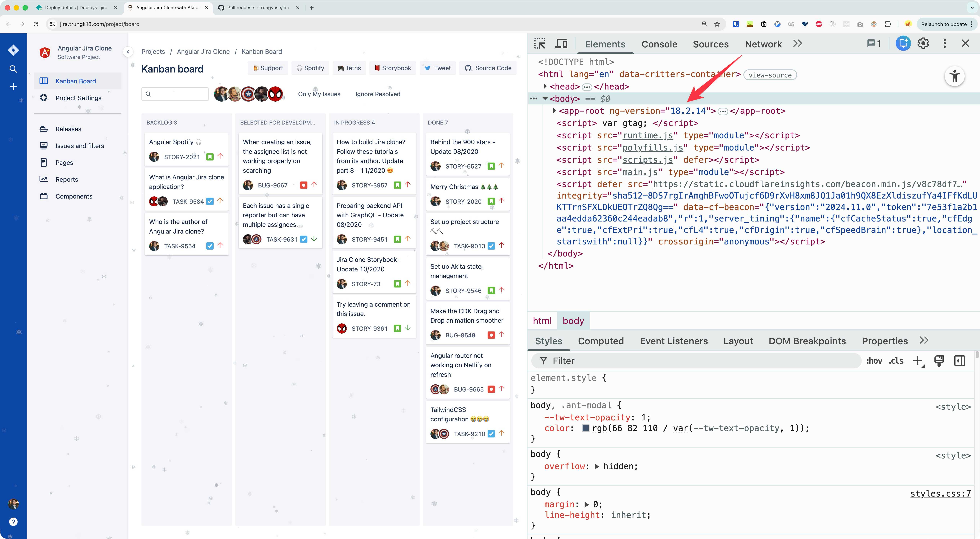Click the computed styles sidebar toggle icon
Image resolution: width=980 pixels, height=539 pixels.
[960, 361]
